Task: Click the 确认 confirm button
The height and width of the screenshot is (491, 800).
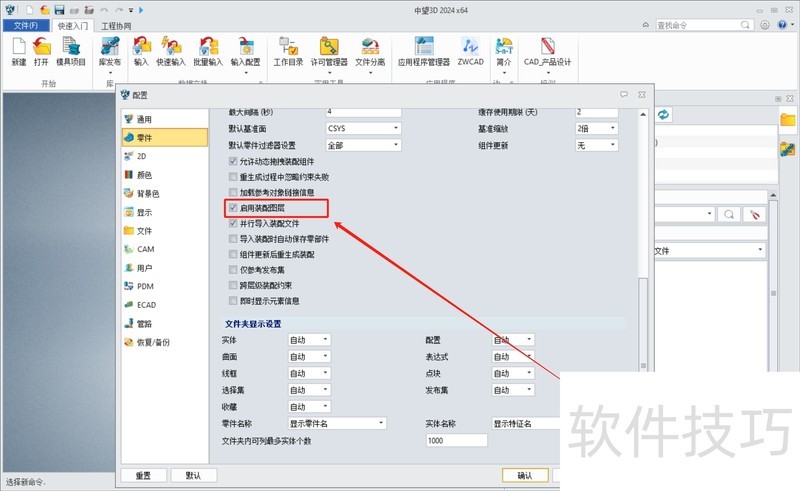Action: pyautogui.click(x=525, y=475)
